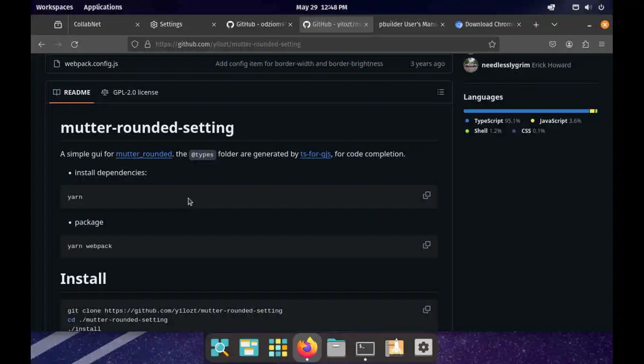Open the Files manager in dock
Image resolution: width=644 pixels, height=364 pixels.
(336, 348)
